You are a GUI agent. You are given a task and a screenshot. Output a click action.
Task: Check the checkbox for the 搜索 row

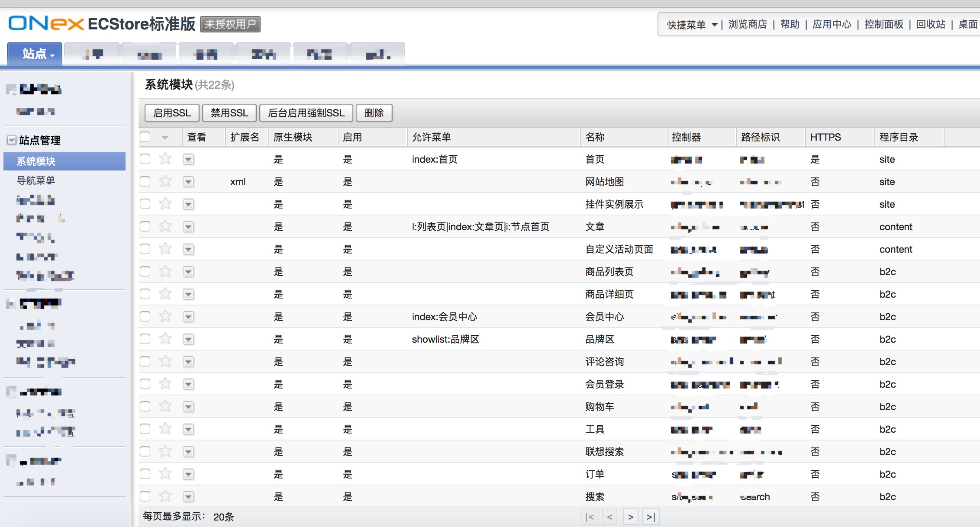click(x=145, y=496)
